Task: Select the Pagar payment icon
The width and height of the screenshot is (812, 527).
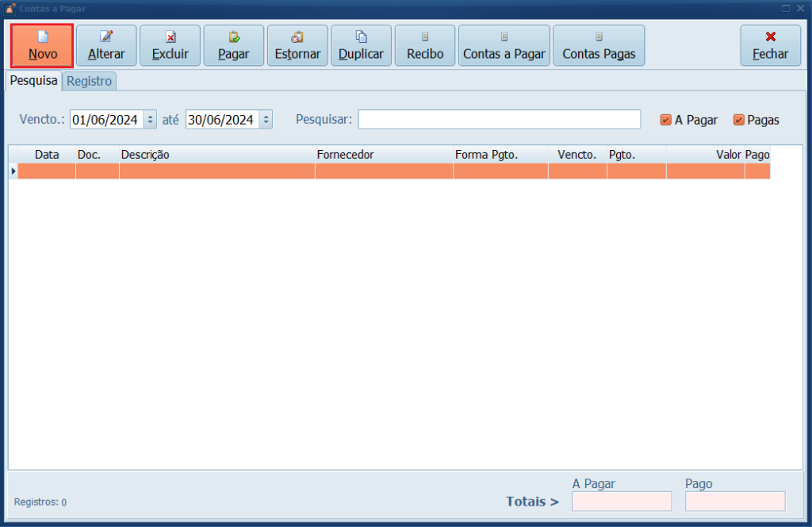Action: tap(232, 38)
